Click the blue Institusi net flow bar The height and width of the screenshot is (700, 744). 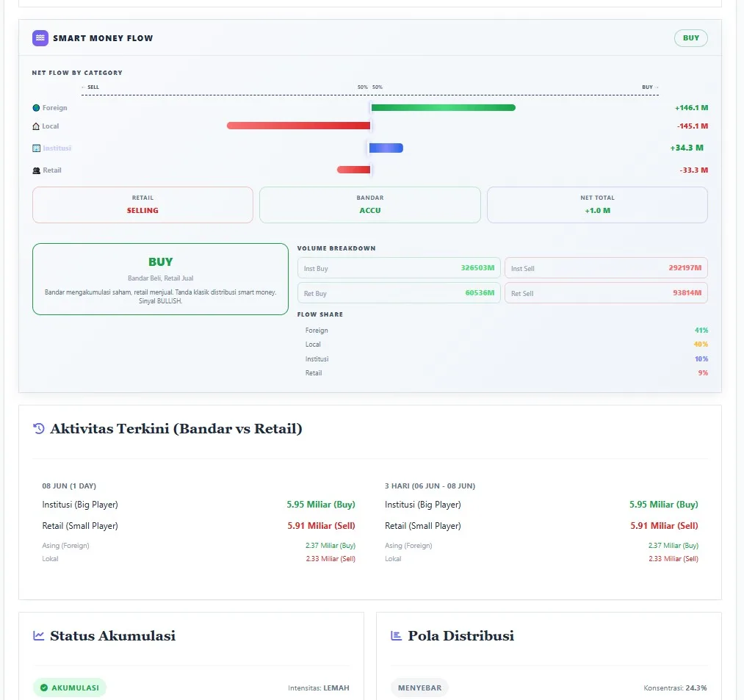[x=386, y=148]
